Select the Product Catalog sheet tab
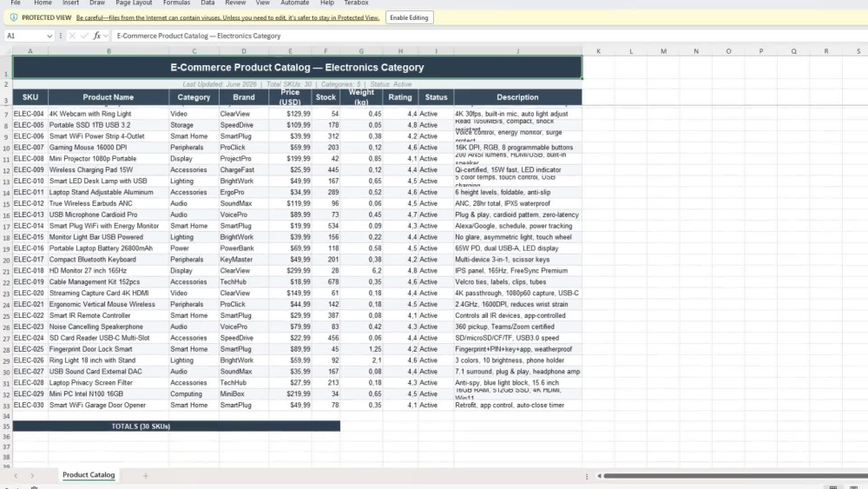This screenshot has height=489, width=868. 89,475
